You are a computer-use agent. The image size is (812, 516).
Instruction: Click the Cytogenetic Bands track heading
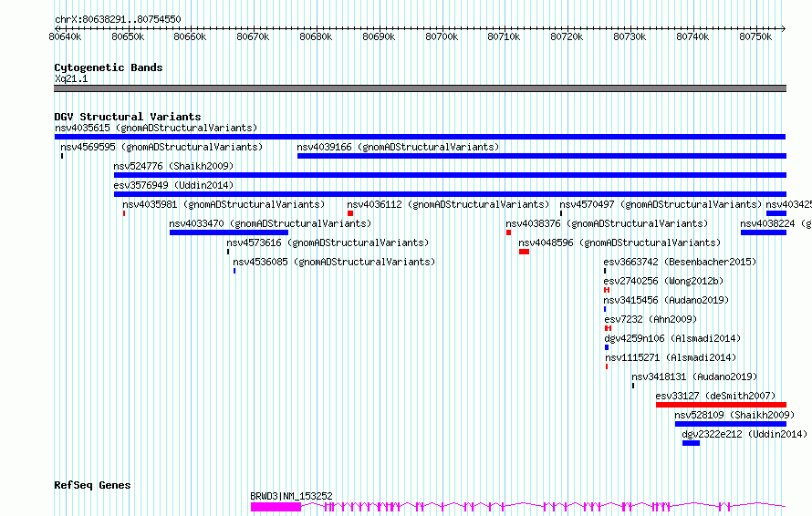[x=109, y=67]
